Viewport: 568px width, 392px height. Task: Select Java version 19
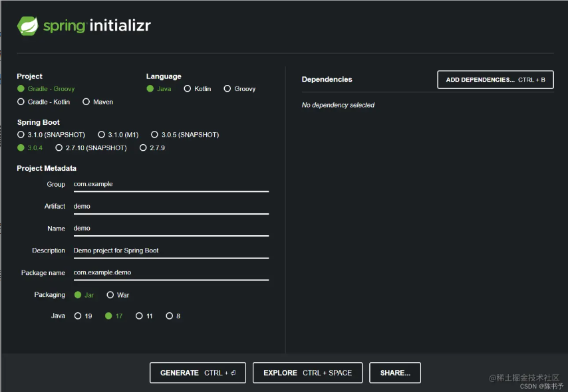pyautogui.click(x=83, y=316)
